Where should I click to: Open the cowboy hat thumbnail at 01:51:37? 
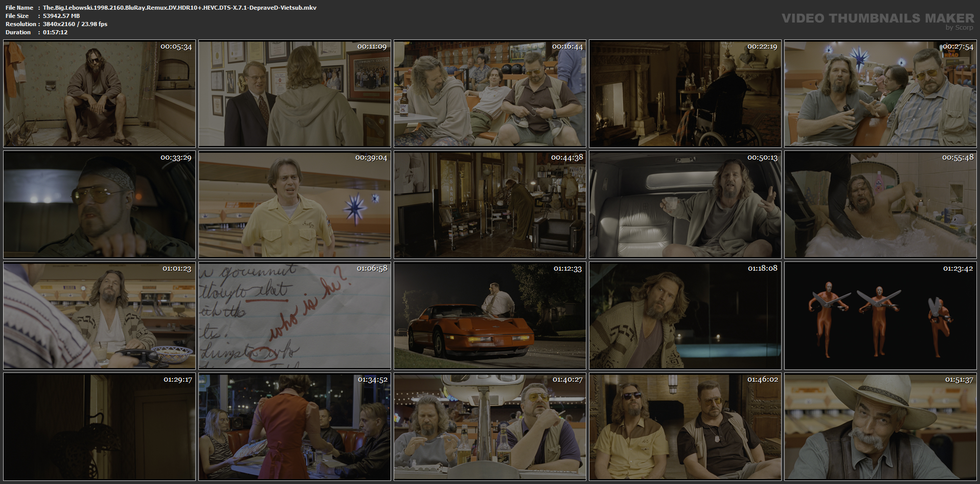click(880, 427)
